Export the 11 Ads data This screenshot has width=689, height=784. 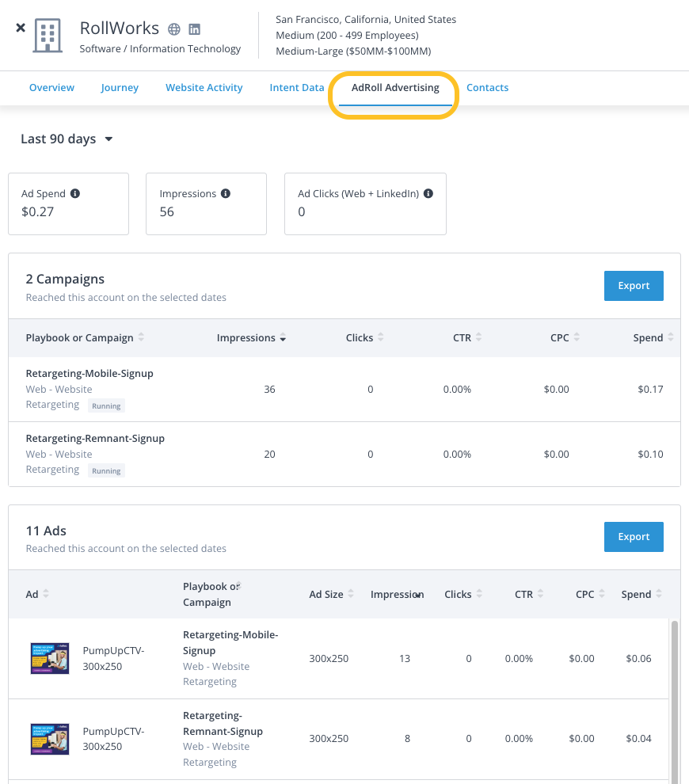(x=634, y=536)
